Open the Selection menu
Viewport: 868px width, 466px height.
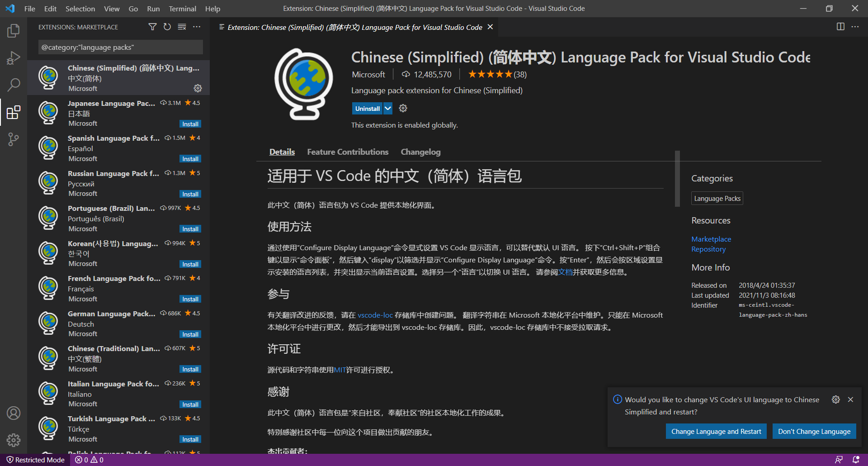[80, 9]
